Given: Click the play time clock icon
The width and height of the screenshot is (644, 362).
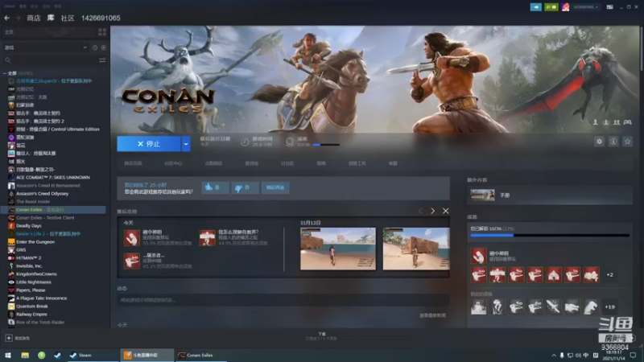Looking at the screenshot, I should click(245, 142).
